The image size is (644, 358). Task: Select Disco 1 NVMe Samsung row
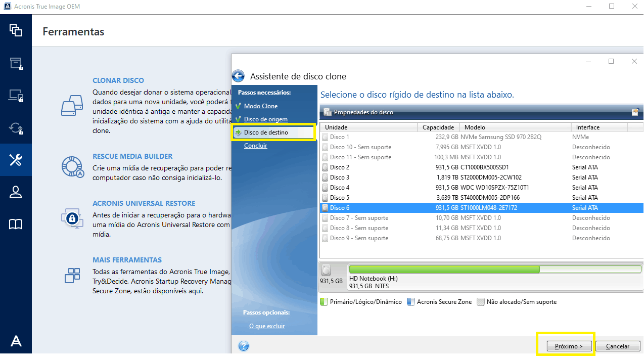[481, 137]
